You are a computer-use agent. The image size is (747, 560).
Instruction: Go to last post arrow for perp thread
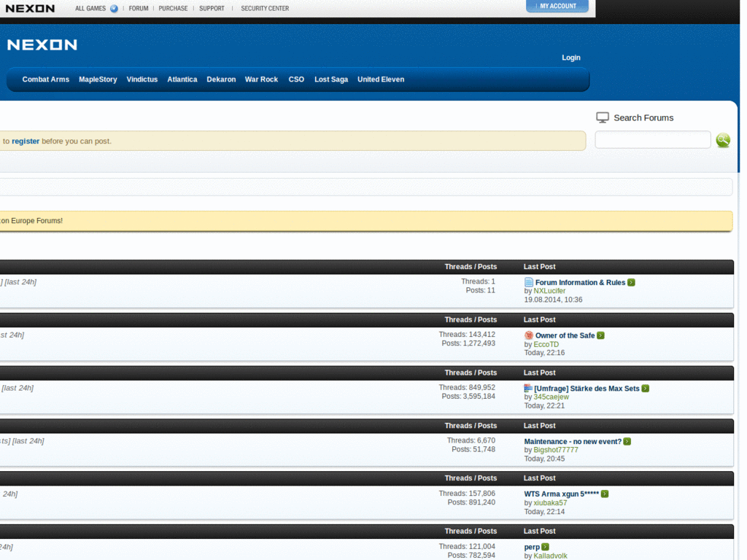[546, 547]
